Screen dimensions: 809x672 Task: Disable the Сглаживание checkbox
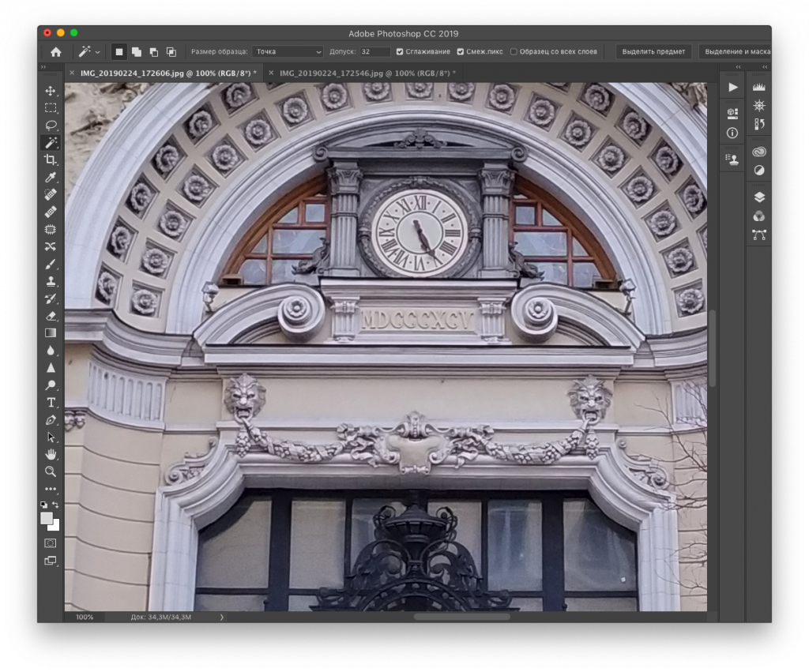[400, 52]
